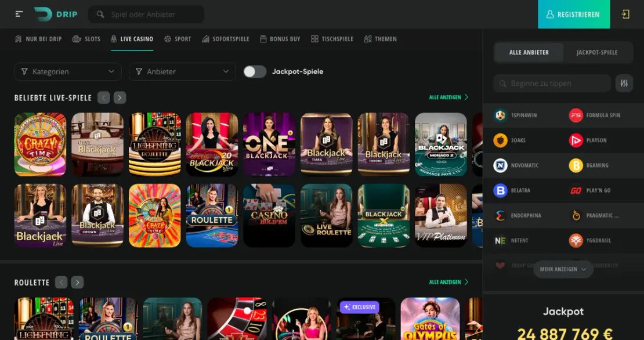Open the Tischspiele tab

(x=332, y=39)
